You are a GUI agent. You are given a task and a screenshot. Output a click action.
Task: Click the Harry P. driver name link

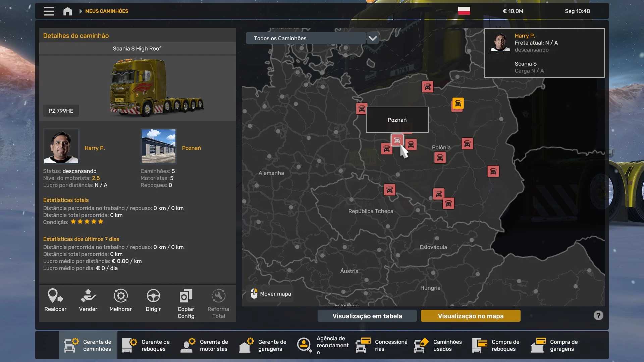tap(95, 148)
